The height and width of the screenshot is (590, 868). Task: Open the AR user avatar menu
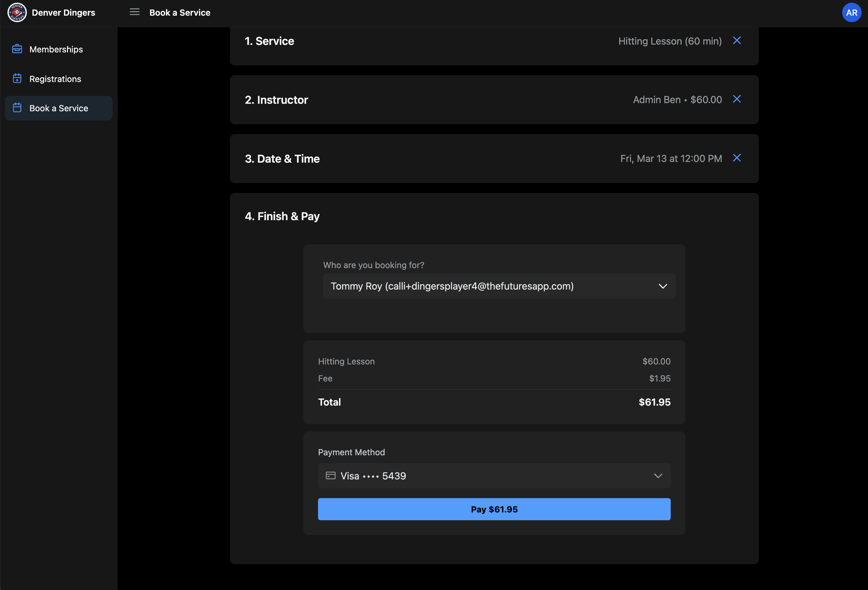(x=851, y=13)
